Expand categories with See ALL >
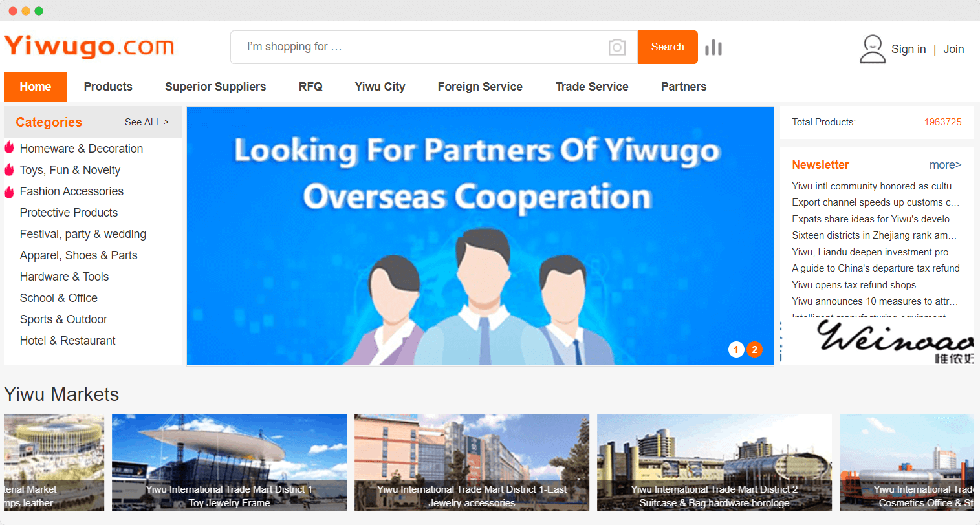980x525 pixels. (147, 122)
